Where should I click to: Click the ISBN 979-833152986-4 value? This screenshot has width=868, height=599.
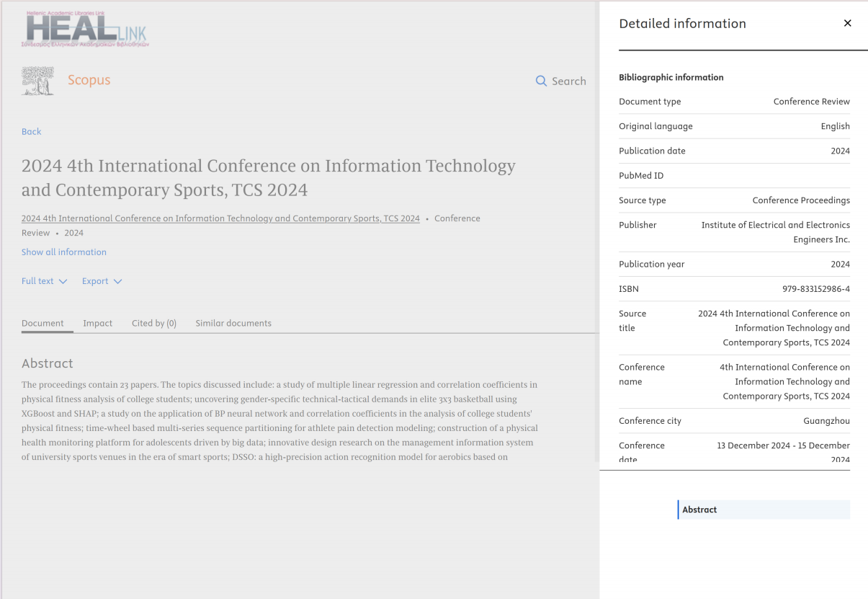(x=816, y=288)
